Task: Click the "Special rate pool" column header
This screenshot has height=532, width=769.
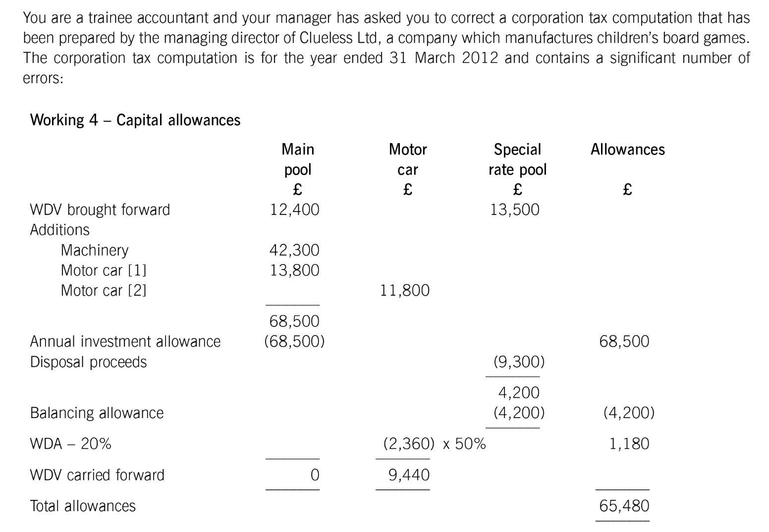Action: tap(517, 159)
